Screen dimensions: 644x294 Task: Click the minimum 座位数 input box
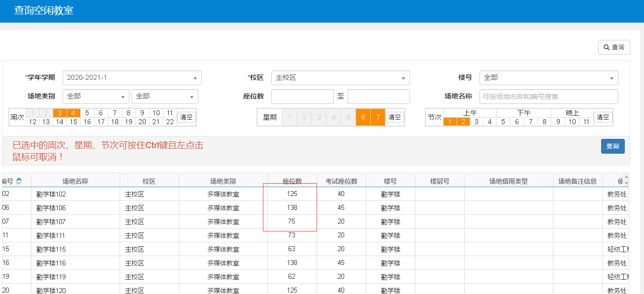[302, 97]
